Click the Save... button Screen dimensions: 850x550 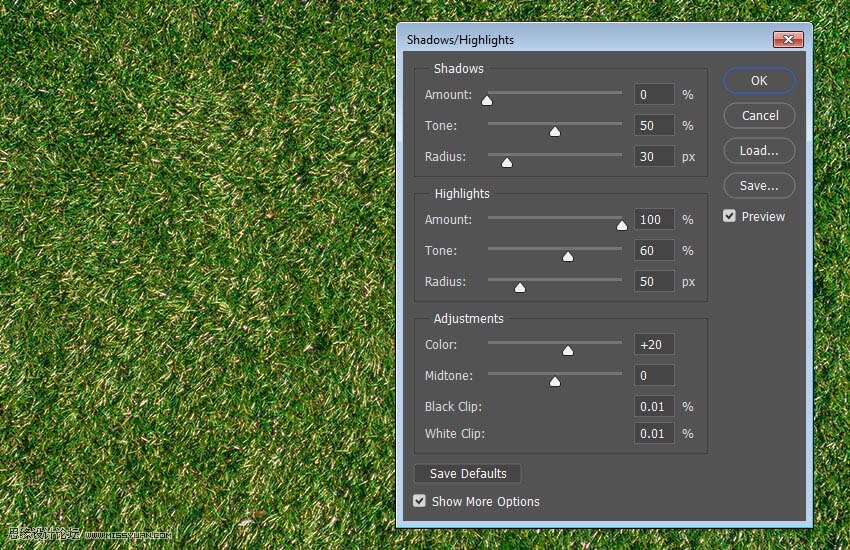(x=759, y=186)
